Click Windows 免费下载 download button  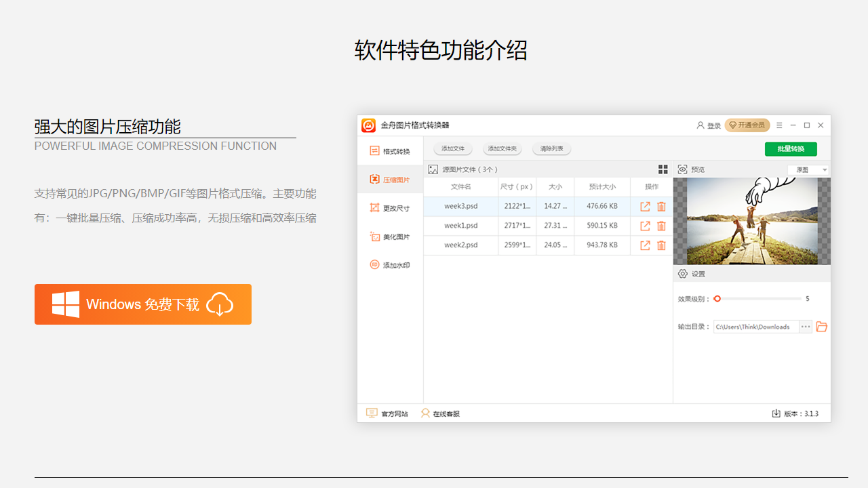pos(142,304)
